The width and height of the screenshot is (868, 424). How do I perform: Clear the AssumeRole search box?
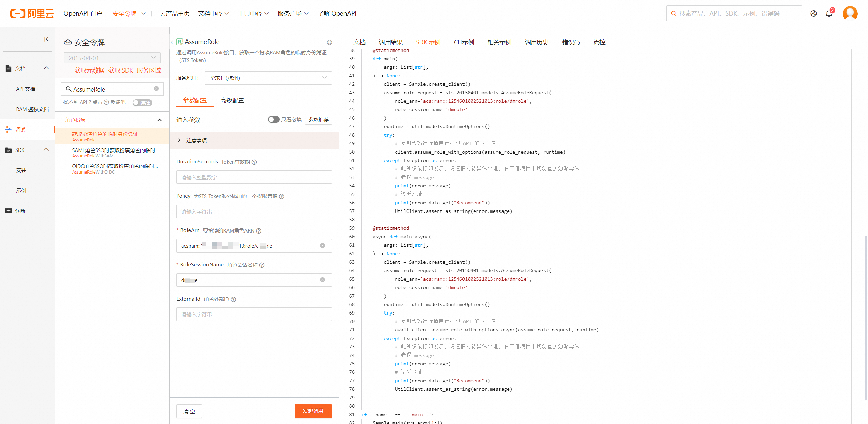[156, 89]
